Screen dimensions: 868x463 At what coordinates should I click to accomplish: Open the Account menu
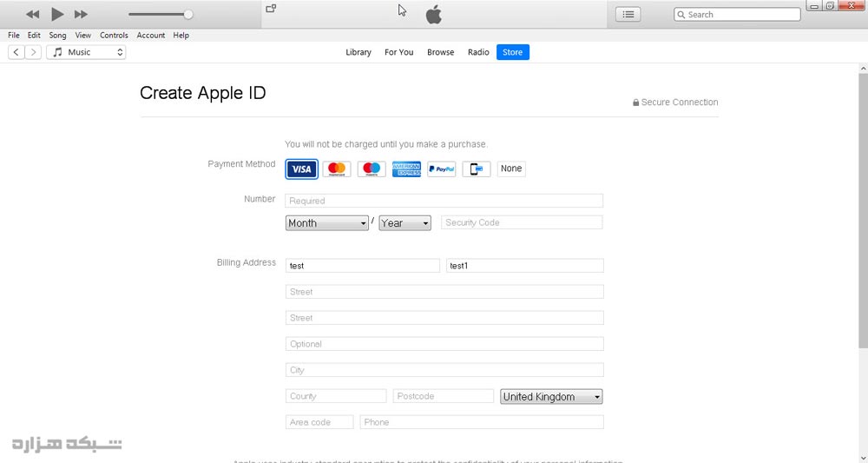point(150,35)
